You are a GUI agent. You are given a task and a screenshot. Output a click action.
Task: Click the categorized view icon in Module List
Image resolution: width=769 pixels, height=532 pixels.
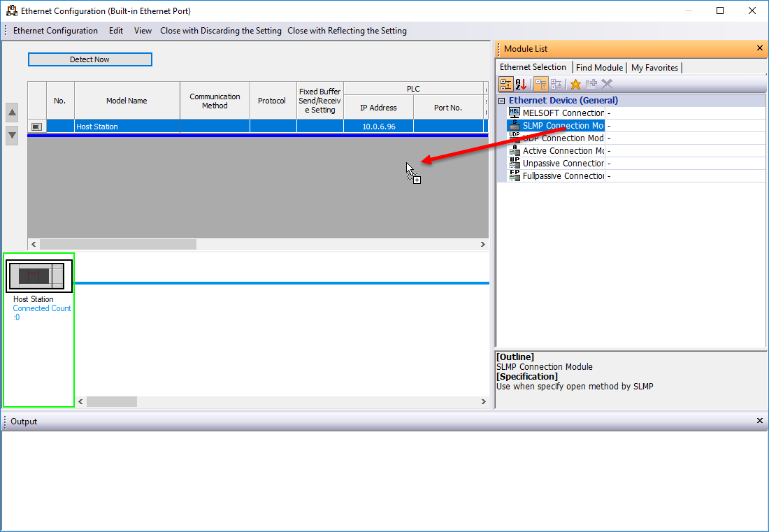(505, 85)
